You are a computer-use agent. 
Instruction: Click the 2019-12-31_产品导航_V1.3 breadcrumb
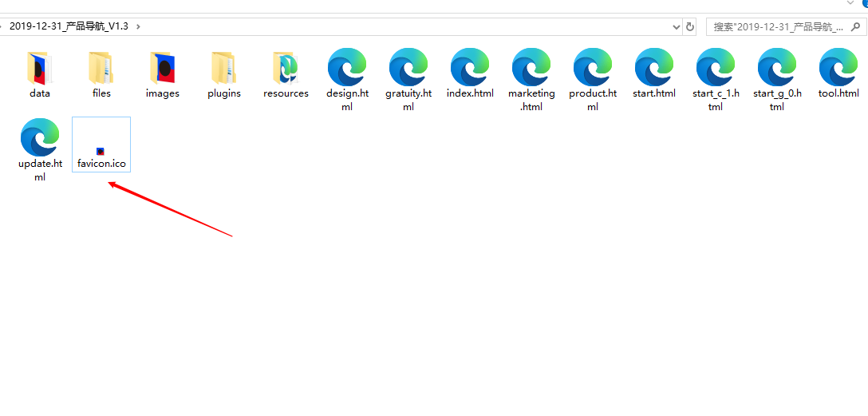tap(69, 26)
